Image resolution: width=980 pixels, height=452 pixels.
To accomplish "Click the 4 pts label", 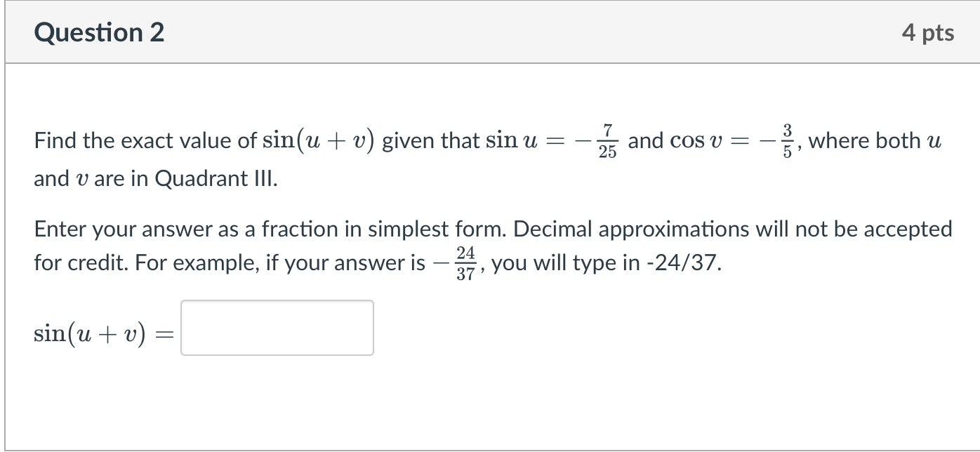I will tap(929, 32).
